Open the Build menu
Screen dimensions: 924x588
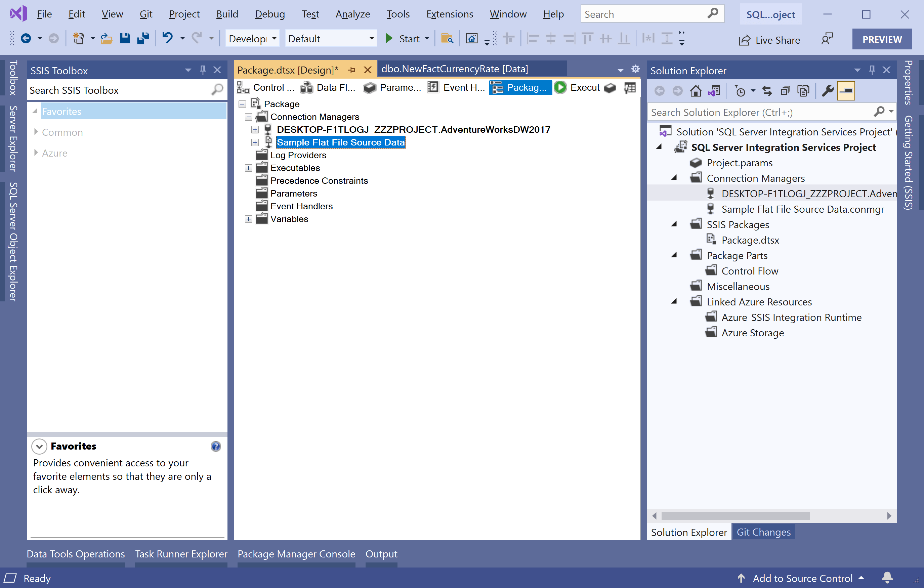(227, 14)
